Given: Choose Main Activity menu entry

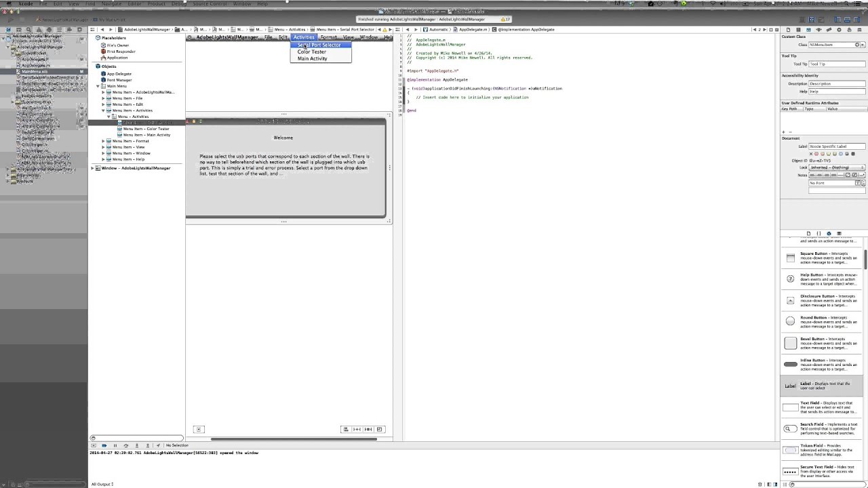Looking at the screenshot, I should (321, 59).
